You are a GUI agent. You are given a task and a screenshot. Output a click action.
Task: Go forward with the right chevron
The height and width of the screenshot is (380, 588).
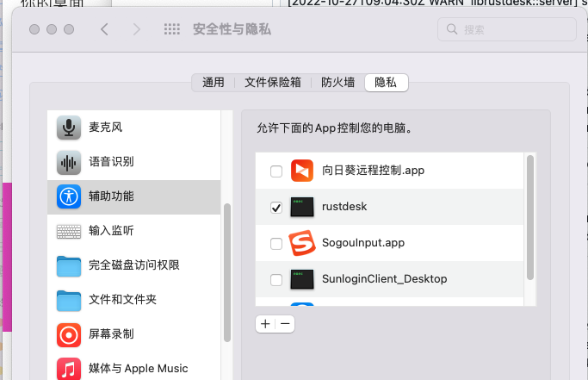(x=137, y=29)
